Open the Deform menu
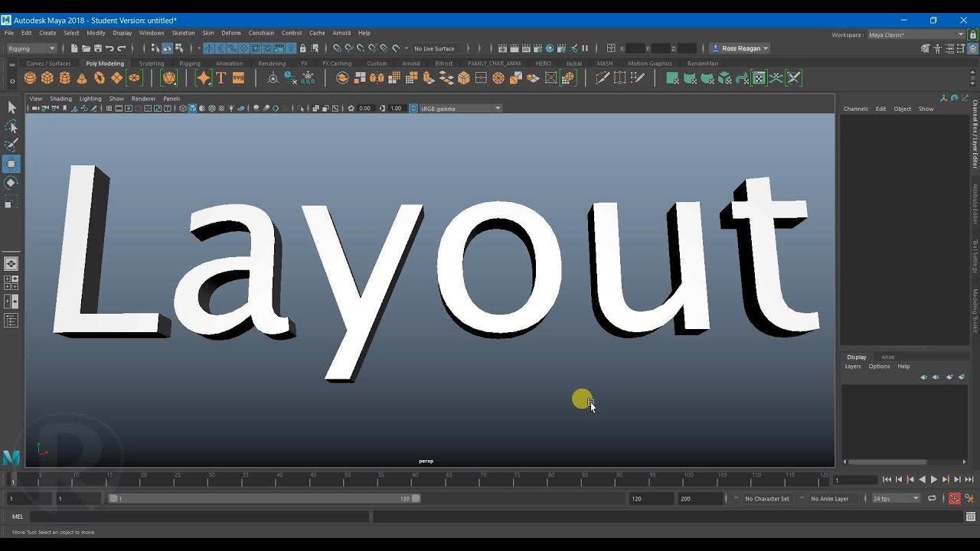The height and width of the screenshot is (551, 980). tap(230, 33)
